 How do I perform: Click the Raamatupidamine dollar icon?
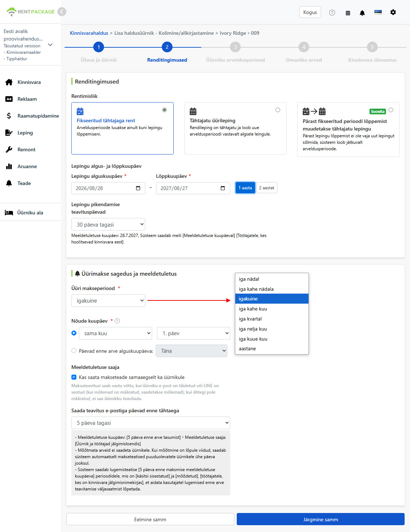tap(9, 116)
